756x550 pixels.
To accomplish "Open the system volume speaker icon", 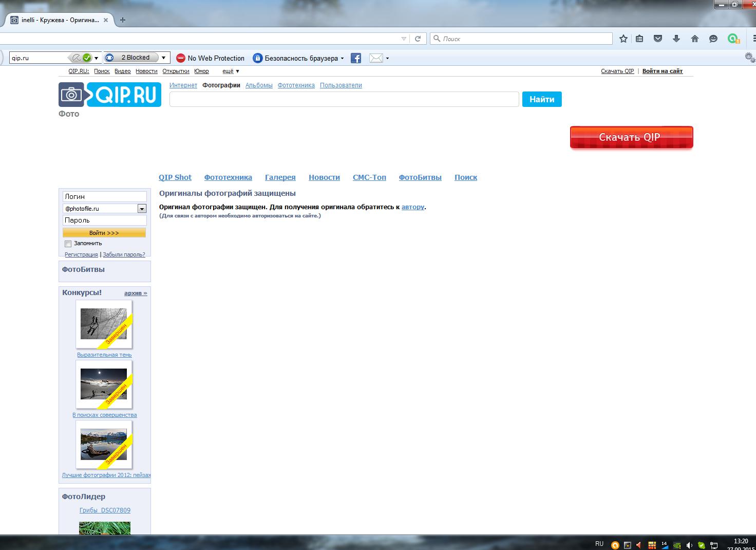I will tap(689, 545).
